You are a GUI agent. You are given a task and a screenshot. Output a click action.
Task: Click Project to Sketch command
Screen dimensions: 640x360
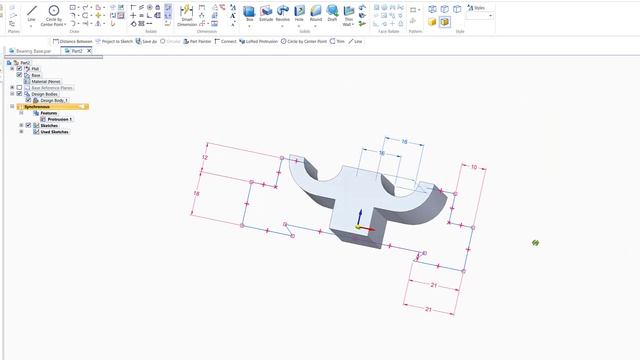[x=114, y=41]
